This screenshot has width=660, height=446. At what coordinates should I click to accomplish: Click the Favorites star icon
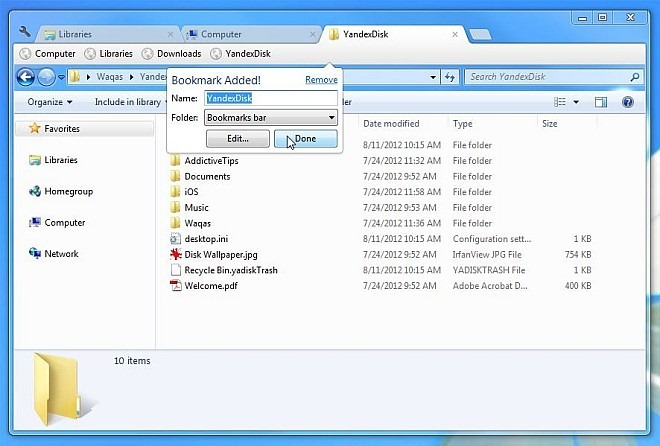35,128
